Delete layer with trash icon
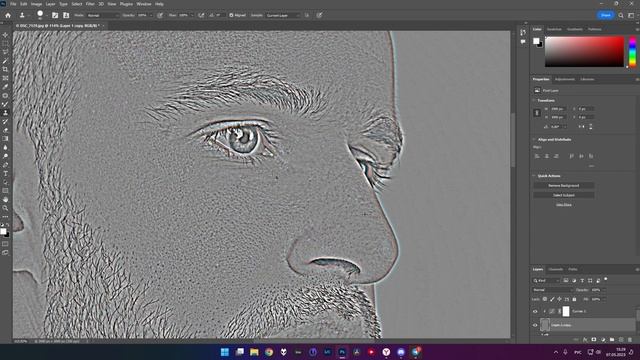The width and height of the screenshot is (640, 360). click(630, 340)
